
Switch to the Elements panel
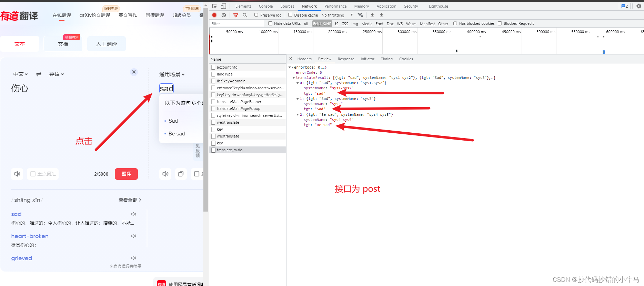(243, 6)
